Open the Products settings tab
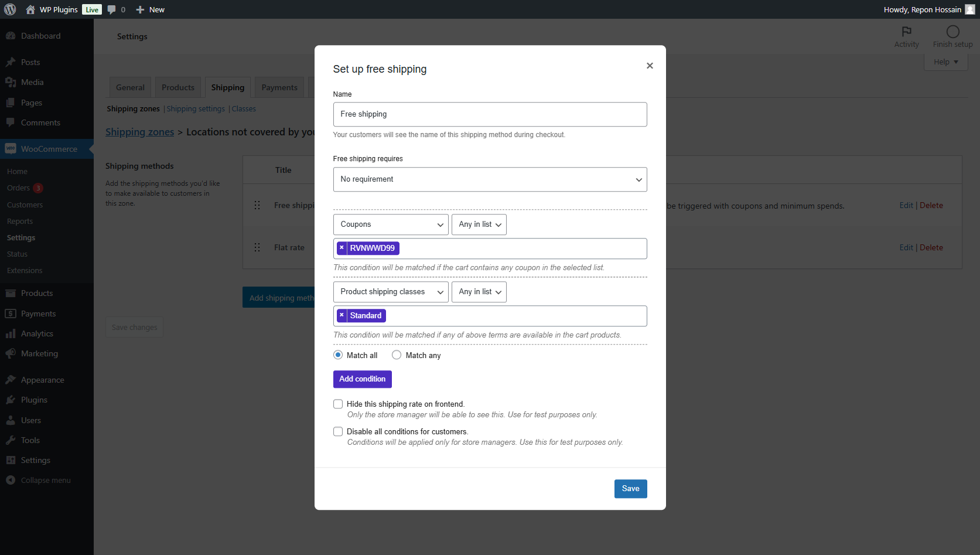This screenshot has height=555, width=980. (178, 87)
